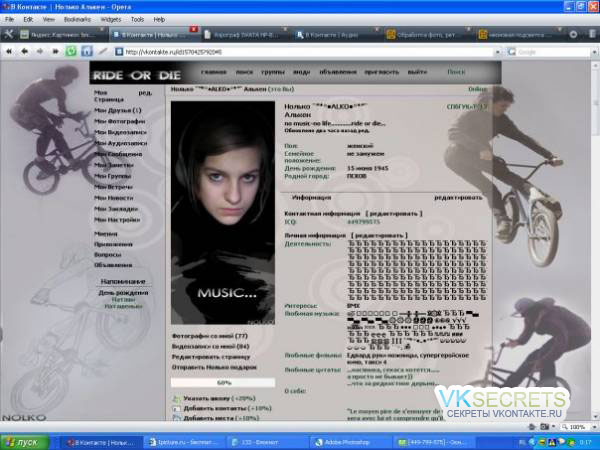Click the MUSIC profile photo
This screenshot has height=450, width=600.
pyautogui.click(x=223, y=213)
